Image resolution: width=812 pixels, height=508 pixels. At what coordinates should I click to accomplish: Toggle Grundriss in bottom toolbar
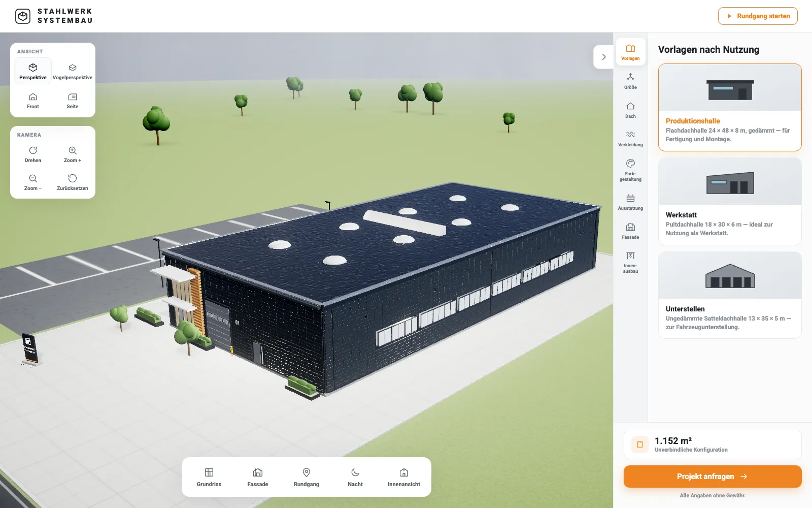click(209, 477)
